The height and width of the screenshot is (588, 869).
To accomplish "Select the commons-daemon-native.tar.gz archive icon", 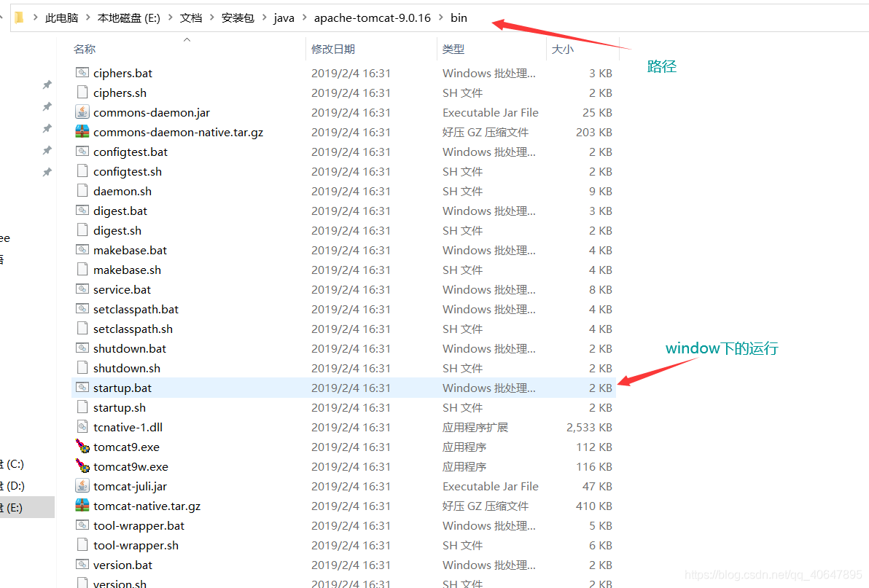I will tap(82, 132).
